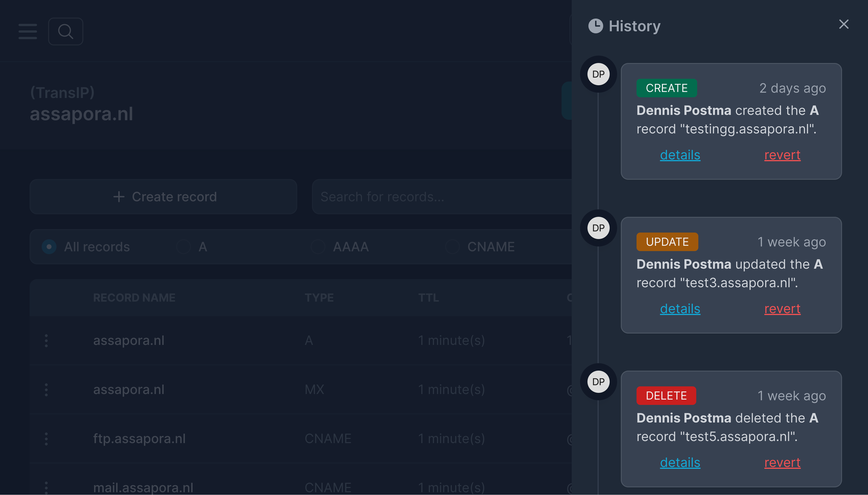Viewport: 868px width, 495px height.
Task: Filter records by A type
Action: [x=184, y=247]
